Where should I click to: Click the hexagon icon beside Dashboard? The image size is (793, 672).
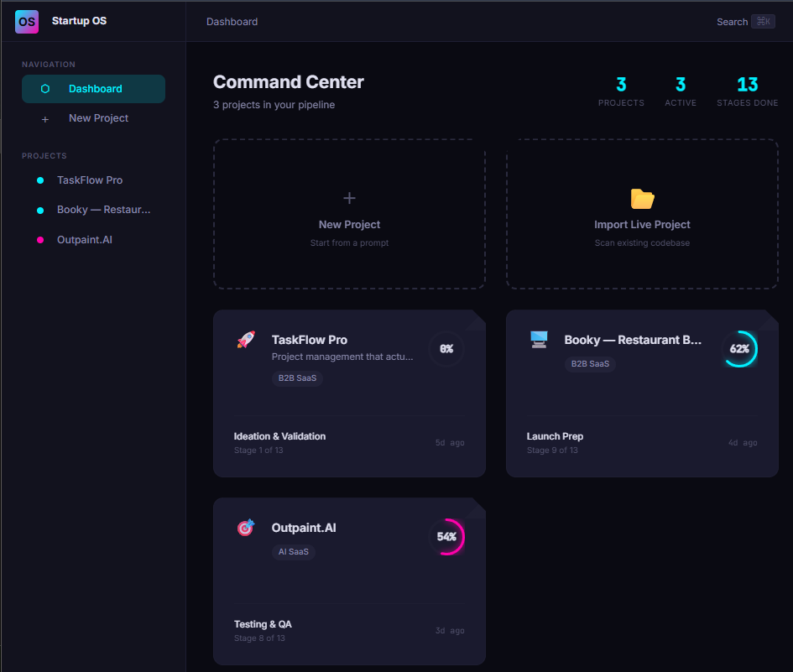pyautogui.click(x=45, y=89)
